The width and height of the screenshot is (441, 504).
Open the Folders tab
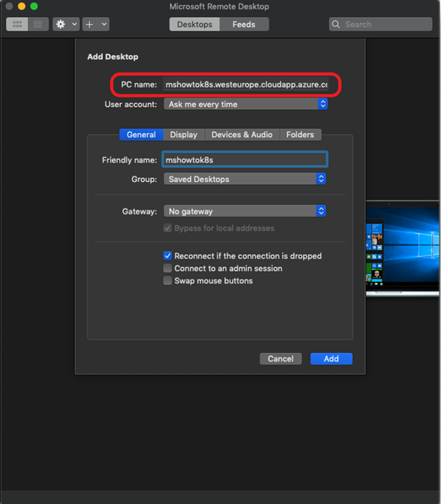tap(300, 135)
